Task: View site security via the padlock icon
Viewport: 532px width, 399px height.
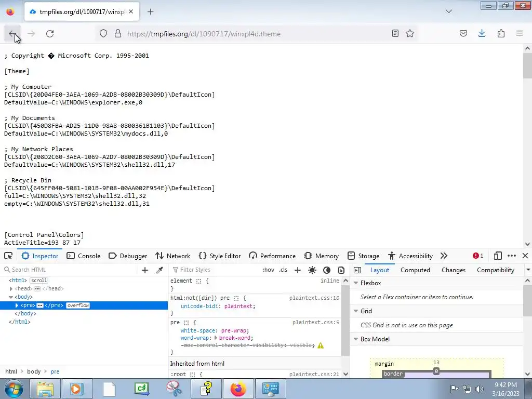Action: pyautogui.click(x=118, y=34)
